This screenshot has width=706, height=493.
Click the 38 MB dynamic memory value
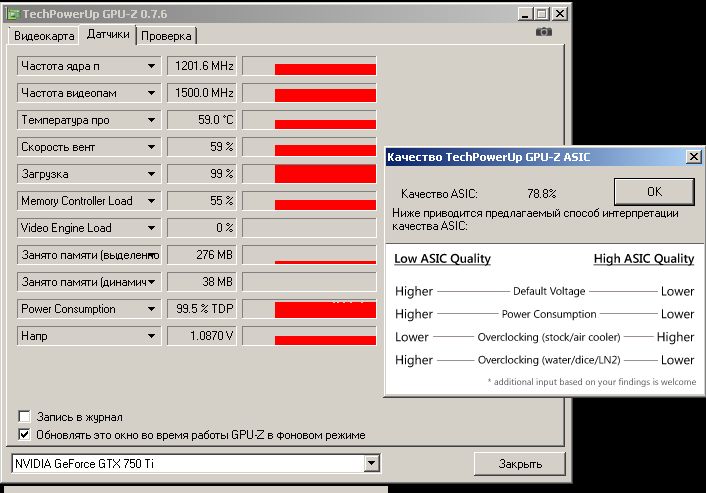pyautogui.click(x=202, y=282)
